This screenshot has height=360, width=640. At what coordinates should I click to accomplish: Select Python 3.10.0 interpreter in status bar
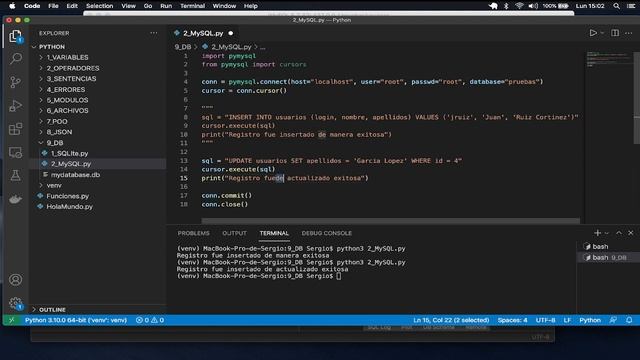pyautogui.click(x=76, y=320)
